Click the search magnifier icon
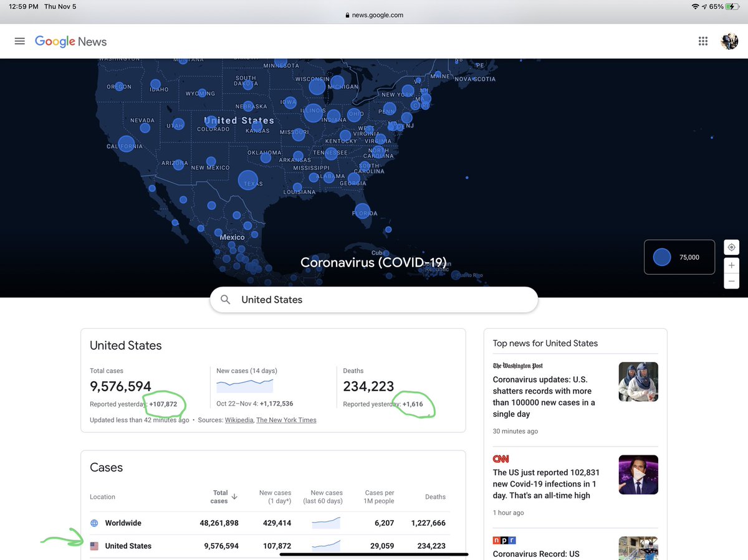The height and width of the screenshot is (560, 748). pos(226,300)
